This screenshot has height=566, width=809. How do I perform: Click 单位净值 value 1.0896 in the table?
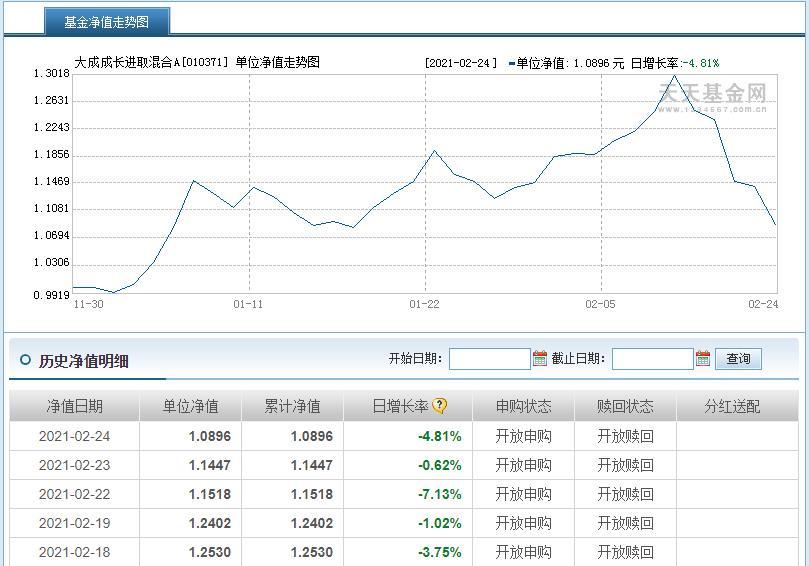click(x=209, y=436)
